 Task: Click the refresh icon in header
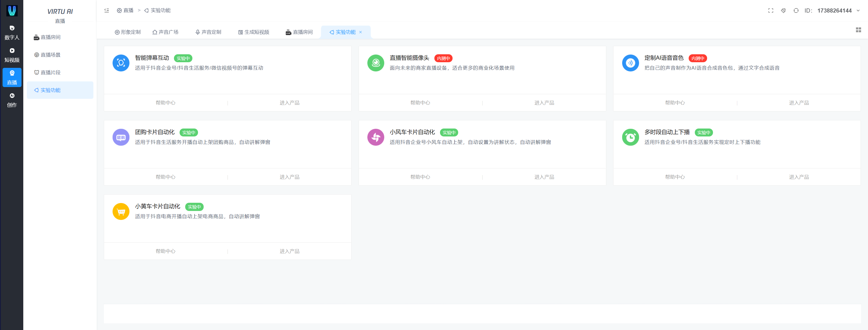click(796, 10)
